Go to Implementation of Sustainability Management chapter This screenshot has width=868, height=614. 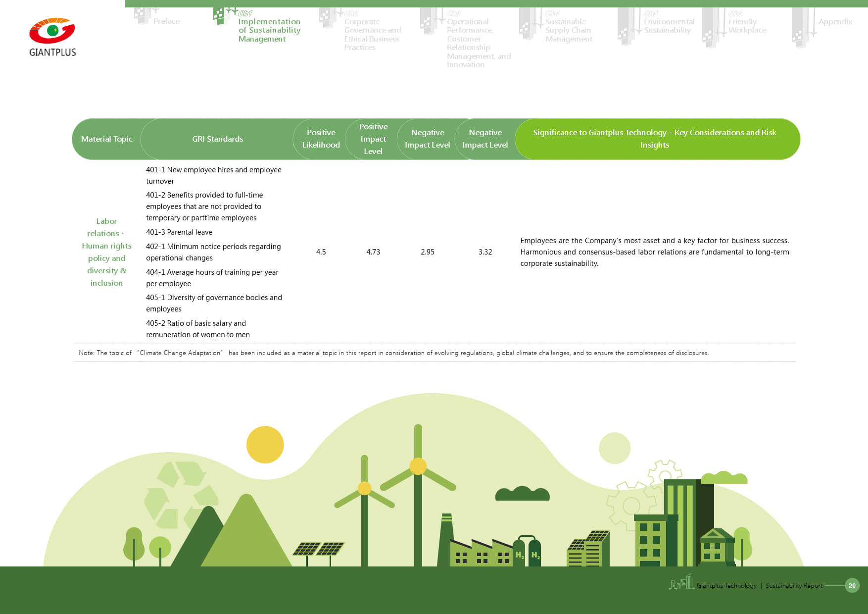[x=269, y=30]
